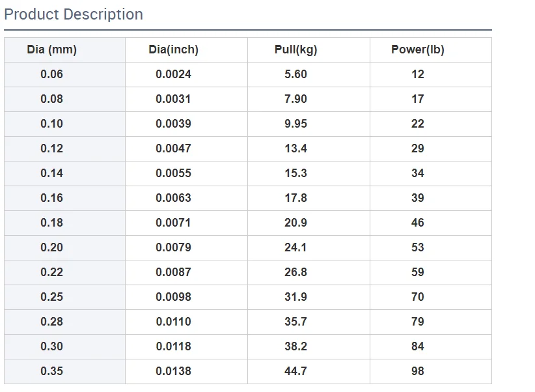Click the 20.9 kg pull cell

(x=295, y=223)
